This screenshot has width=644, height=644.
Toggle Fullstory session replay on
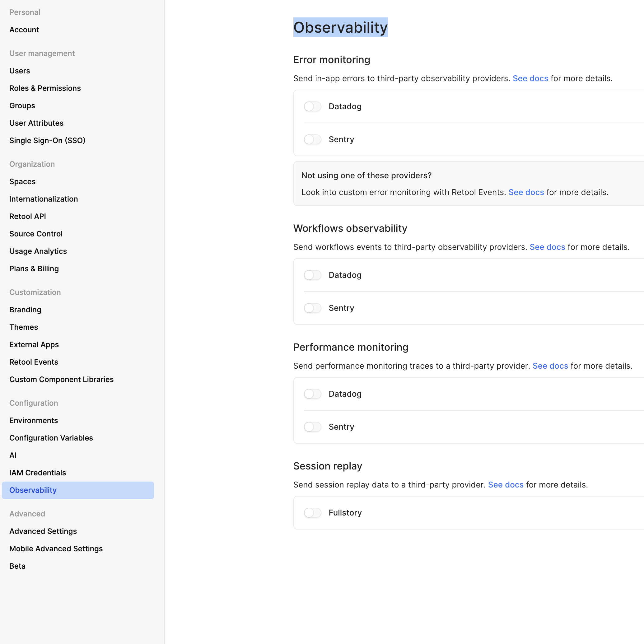click(312, 513)
